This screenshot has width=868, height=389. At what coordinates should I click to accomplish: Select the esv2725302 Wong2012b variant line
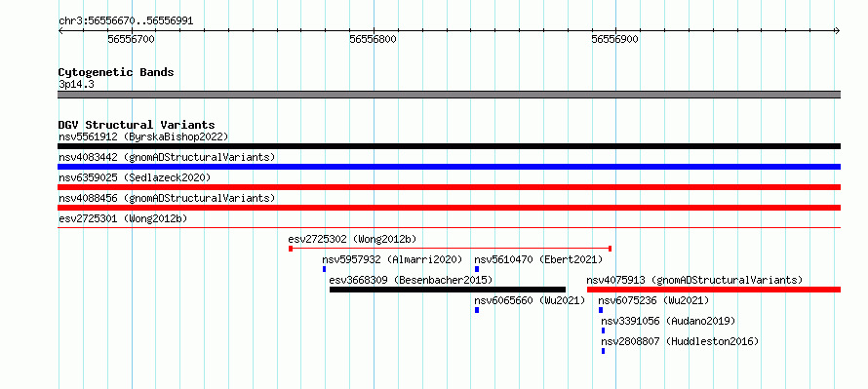click(450, 249)
